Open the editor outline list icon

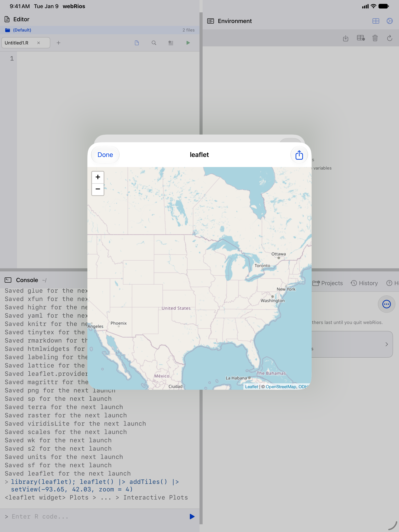(x=171, y=43)
